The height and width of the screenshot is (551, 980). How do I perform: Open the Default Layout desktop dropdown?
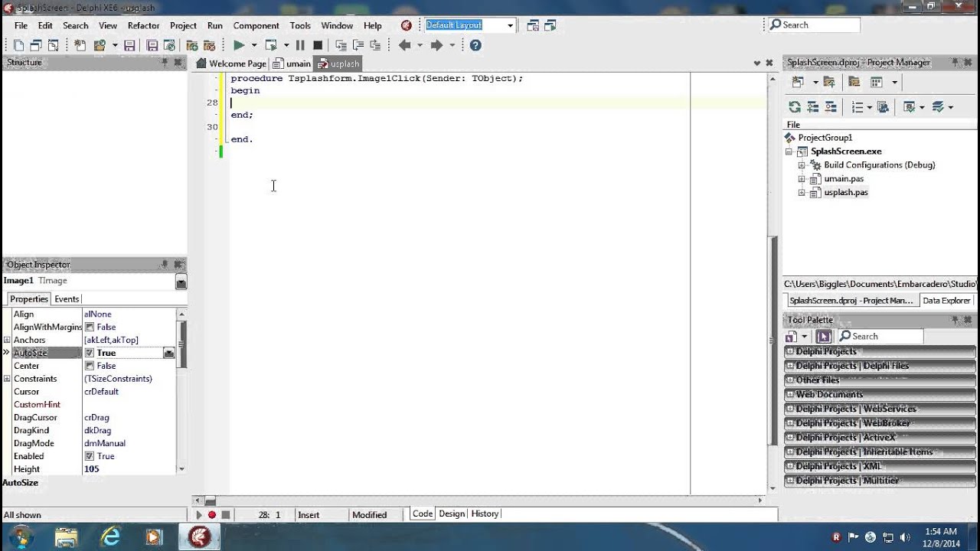click(x=510, y=25)
